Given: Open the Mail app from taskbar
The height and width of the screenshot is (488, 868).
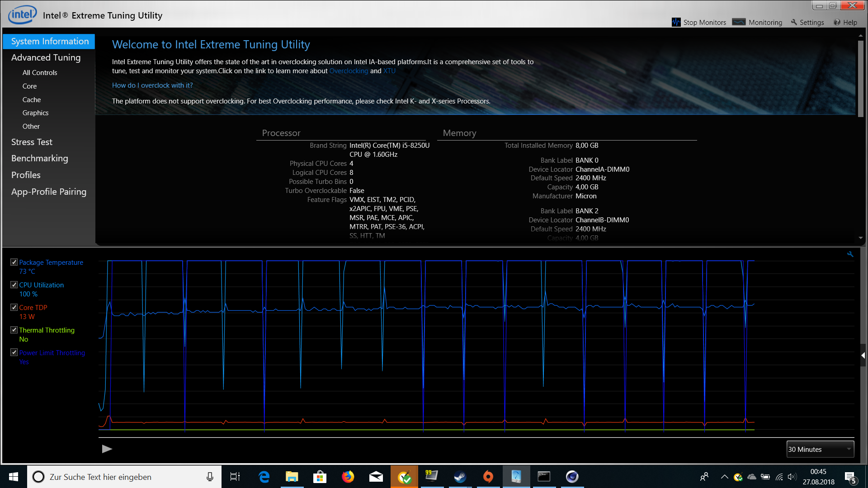Looking at the screenshot, I should click(376, 477).
